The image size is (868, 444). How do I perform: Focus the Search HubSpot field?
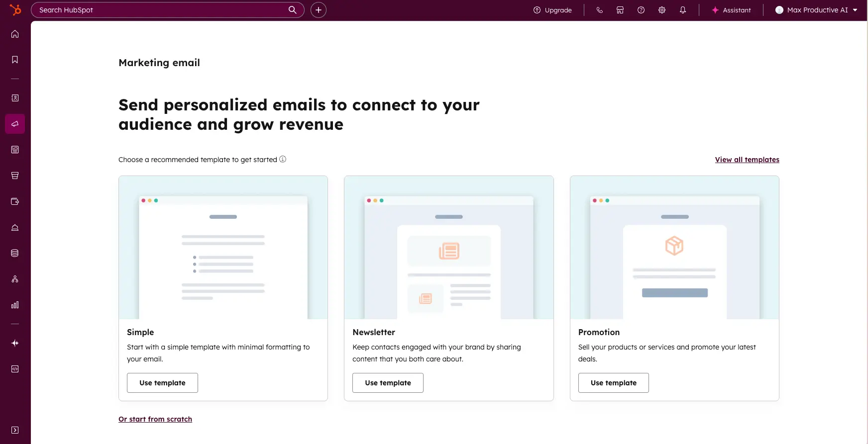click(x=168, y=10)
